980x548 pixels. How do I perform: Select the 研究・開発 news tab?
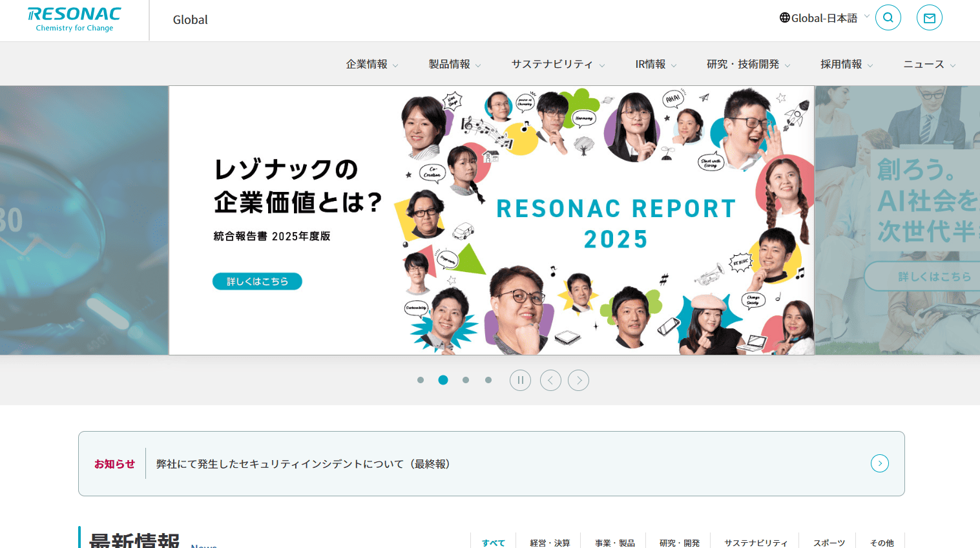tap(679, 542)
